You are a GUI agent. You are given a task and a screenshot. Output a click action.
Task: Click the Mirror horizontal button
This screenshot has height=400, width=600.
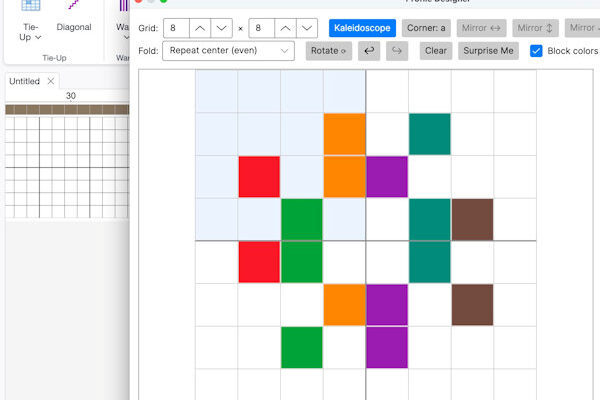coord(481,28)
